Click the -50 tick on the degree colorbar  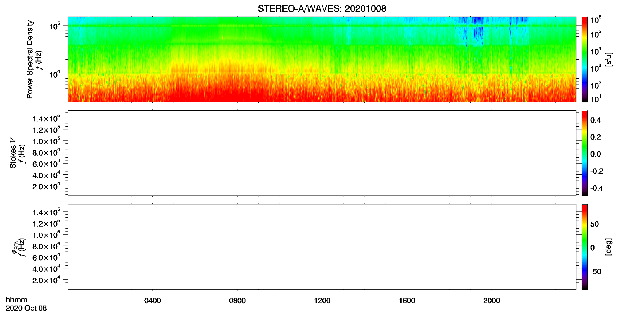[596, 271]
